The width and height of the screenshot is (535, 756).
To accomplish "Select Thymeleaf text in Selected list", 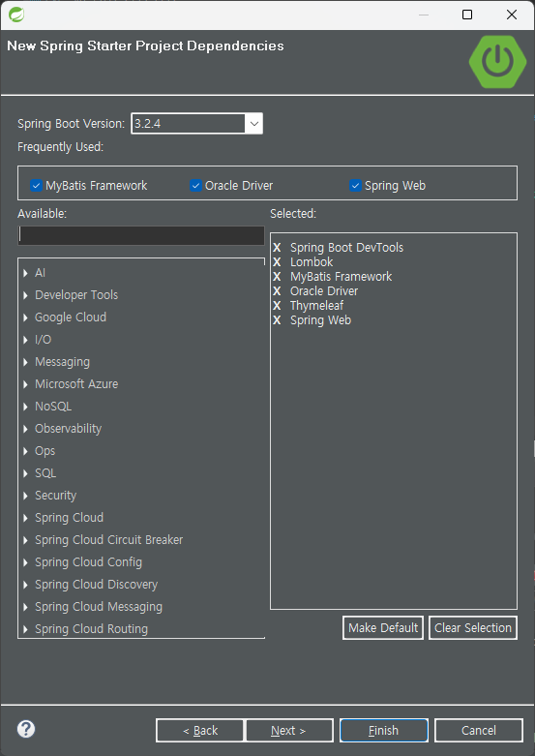I will [316, 305].
